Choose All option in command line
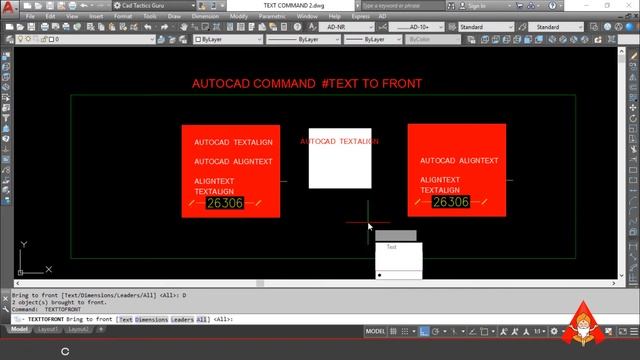Screen dimensions: 640x360 click(x=202, y=319)
